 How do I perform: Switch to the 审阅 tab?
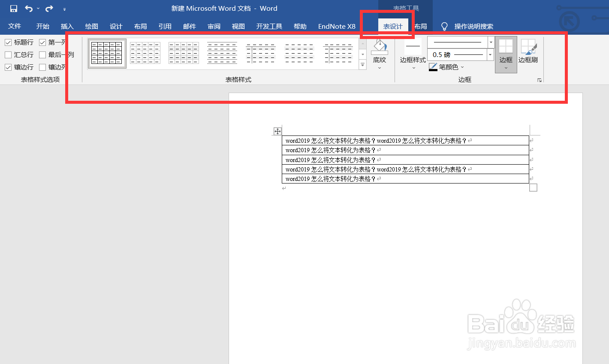214,26
